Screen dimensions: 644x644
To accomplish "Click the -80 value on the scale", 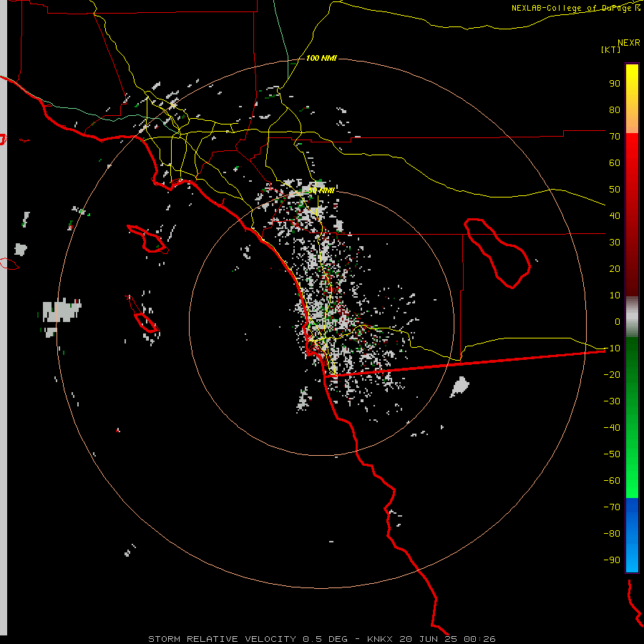I will click(x=612, y=534).
